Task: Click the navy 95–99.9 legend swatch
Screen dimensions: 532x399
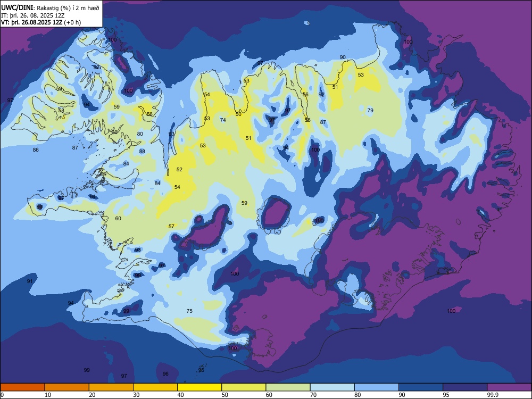Action: (x=465, y=387)
